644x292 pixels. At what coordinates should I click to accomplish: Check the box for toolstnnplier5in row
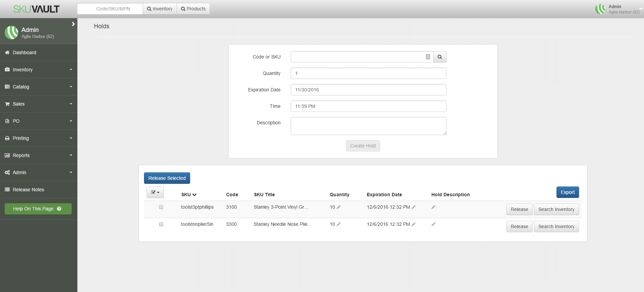pyautogui.click(x=161, y=224)
